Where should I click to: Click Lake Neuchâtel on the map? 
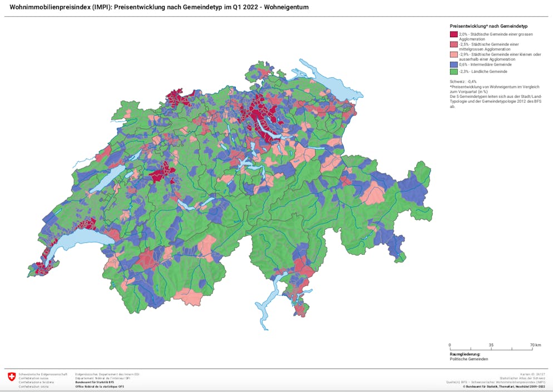click(107, 178)
